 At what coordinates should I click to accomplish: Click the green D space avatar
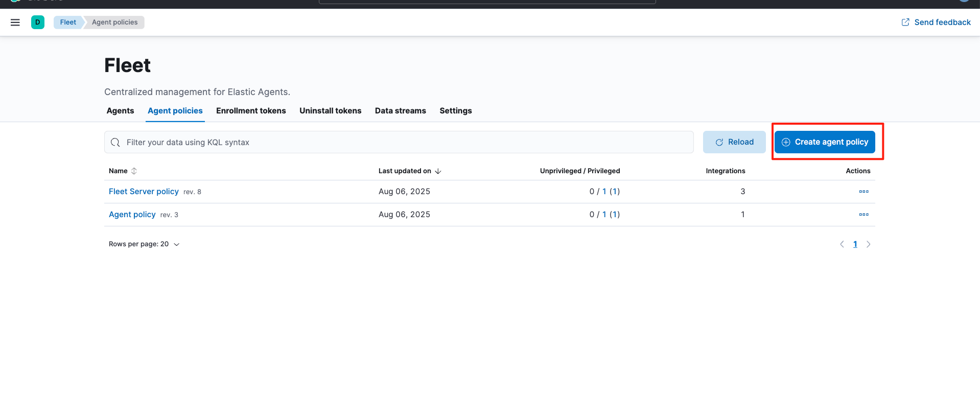point(38,22)
